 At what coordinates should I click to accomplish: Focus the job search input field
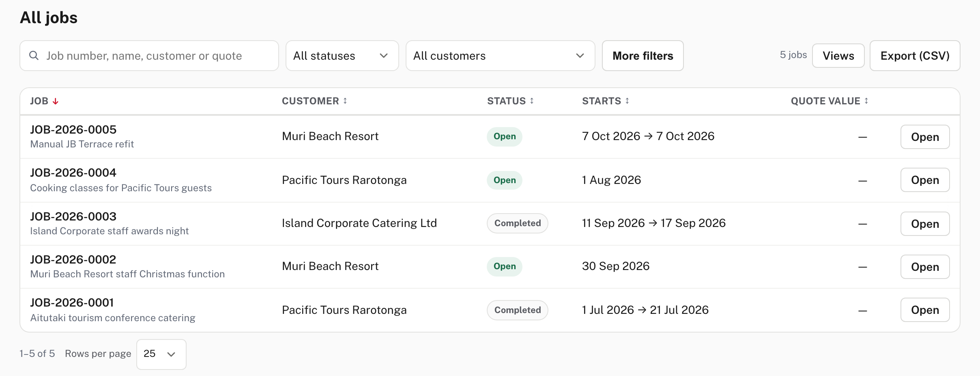pyautogui.click(x=149, y=56)
